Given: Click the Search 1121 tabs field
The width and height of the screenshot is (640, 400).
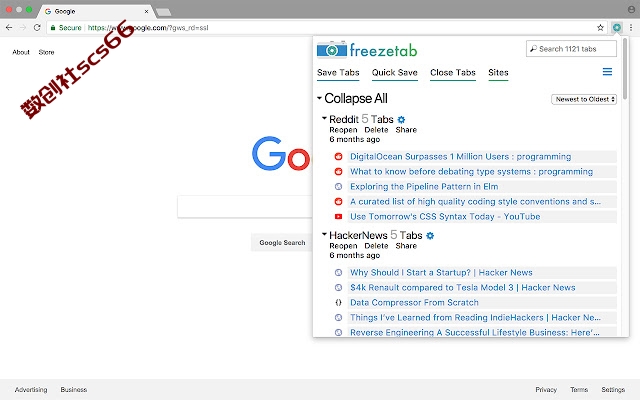Looking at the screenshot, I should click(x=571, y=49).
